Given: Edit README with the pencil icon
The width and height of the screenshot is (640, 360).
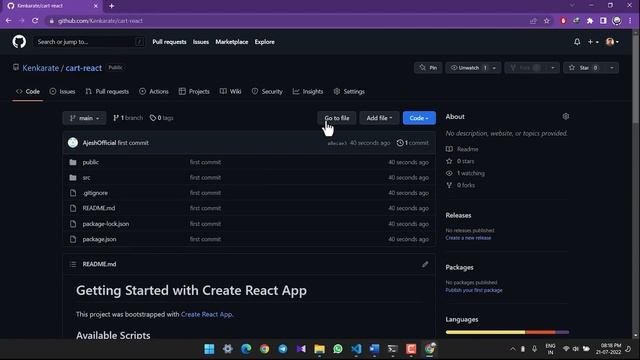Looking at the screenshot, I should point(425,264).
